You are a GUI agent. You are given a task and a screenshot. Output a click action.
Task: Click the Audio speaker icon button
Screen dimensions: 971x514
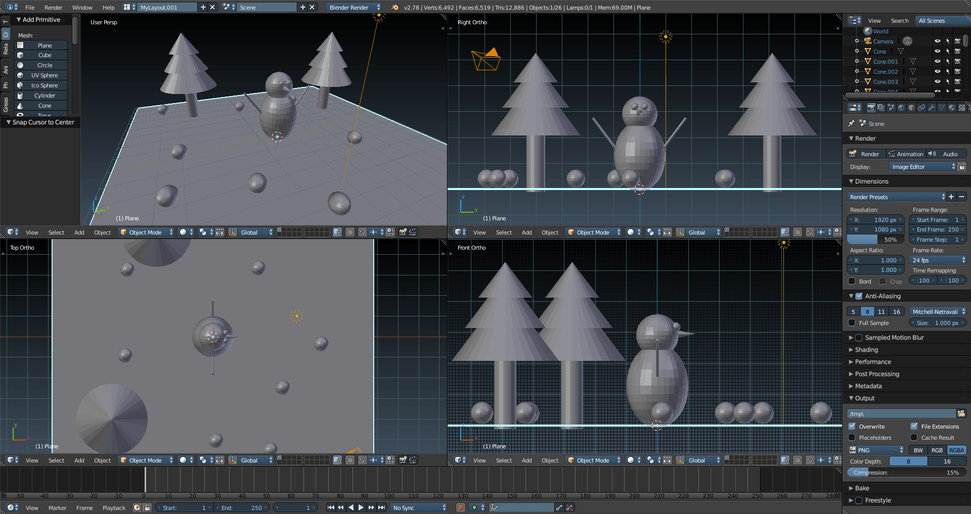945,154
